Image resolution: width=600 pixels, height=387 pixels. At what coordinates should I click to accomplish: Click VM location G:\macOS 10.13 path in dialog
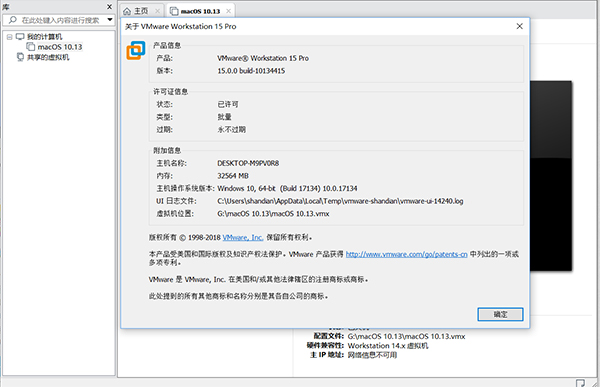click(273, 214)
